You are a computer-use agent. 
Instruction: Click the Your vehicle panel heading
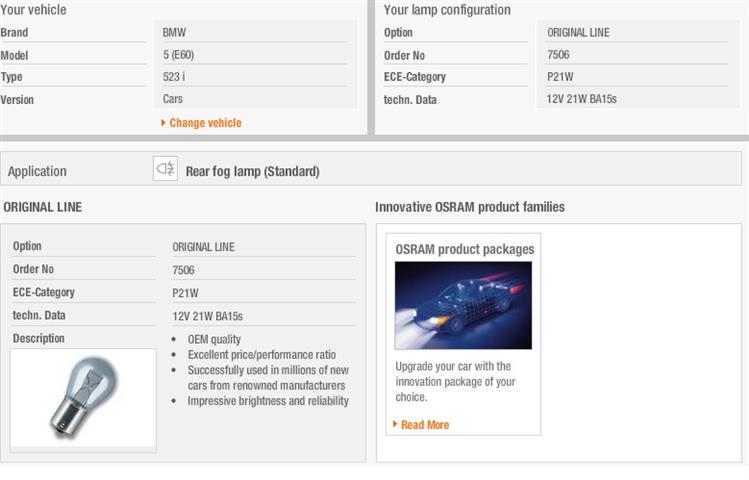coord(33,10)
